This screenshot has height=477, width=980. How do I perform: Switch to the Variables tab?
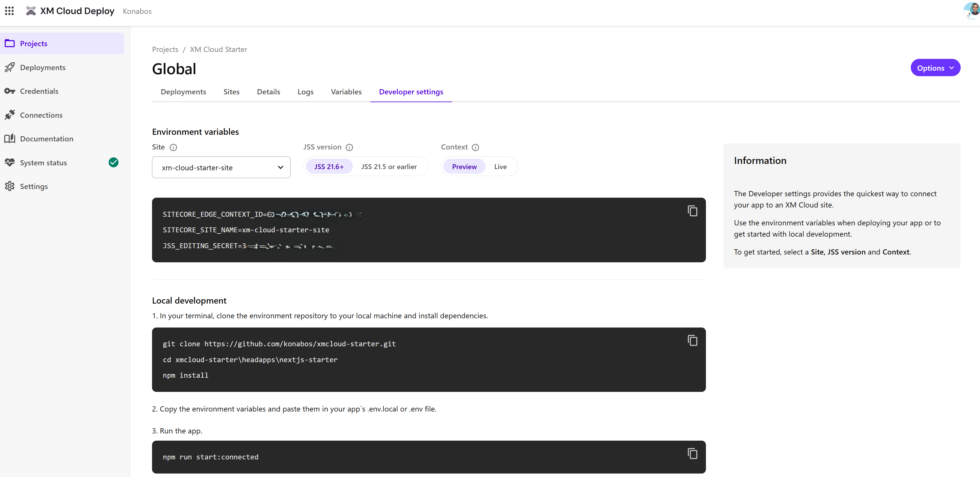point(346,92)
